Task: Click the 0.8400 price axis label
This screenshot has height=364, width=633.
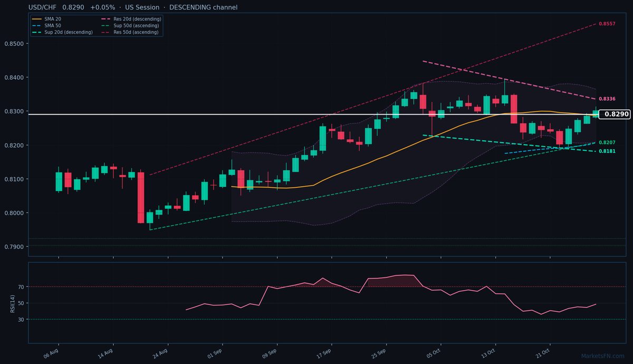Action: coord(14,78)
